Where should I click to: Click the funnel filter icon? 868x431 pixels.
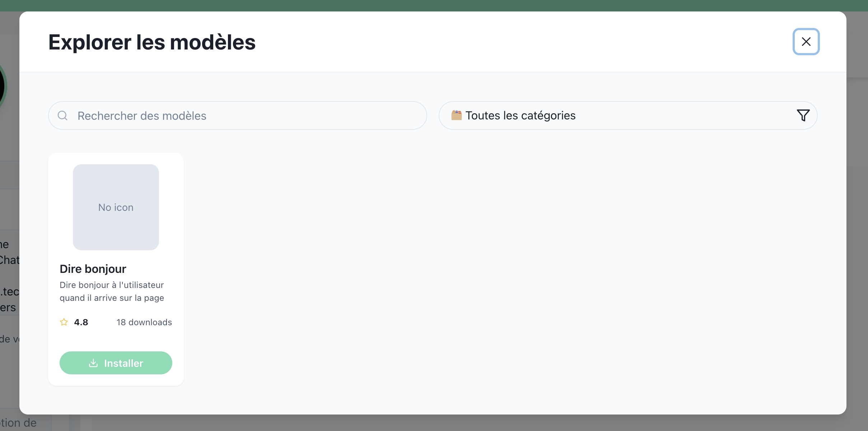pyautogui.click(x=803, y=115)
